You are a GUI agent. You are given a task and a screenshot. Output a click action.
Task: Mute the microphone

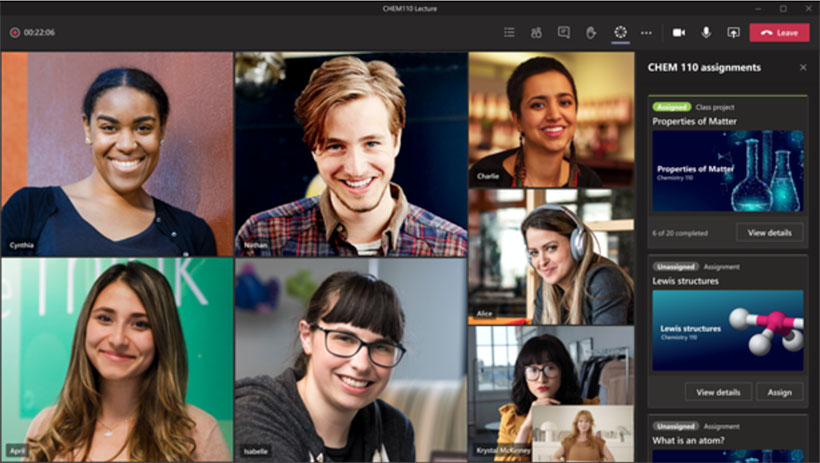pos(706,32)
